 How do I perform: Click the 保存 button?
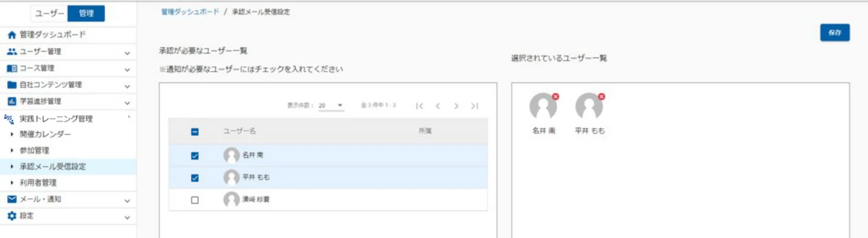835,33
